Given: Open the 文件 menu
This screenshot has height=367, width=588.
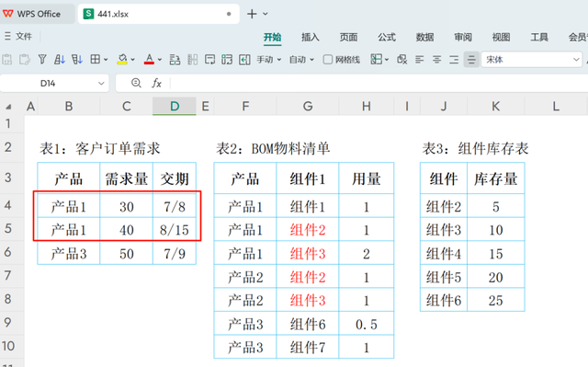Looking at the screenshot, I should pyautogui.click(x=18, y=36).
